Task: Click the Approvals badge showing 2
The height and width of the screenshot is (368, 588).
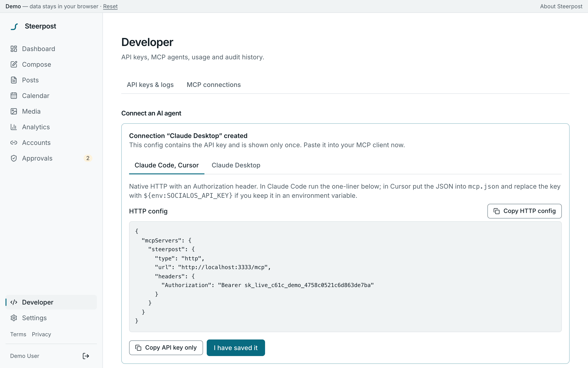Action: [x=88, y=158]
